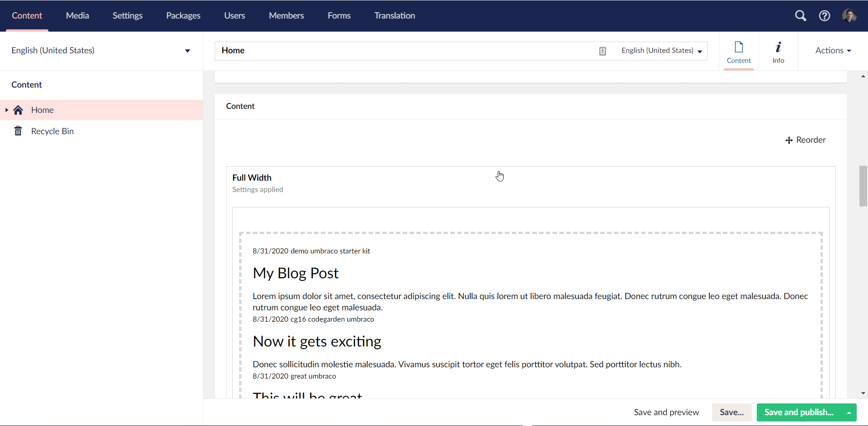Click the Home node name field
The height and width of the screenshot is (426, 868).
(407, 51)
